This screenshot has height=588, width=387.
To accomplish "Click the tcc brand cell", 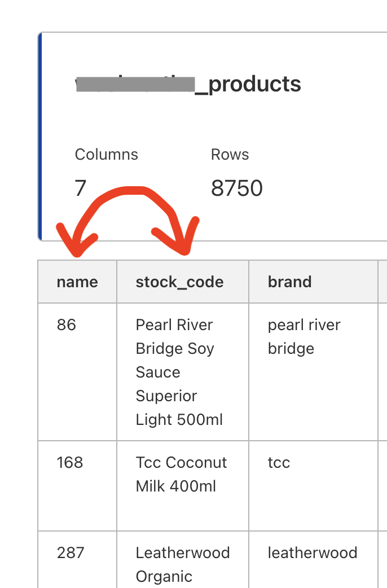I will (279, 463).
